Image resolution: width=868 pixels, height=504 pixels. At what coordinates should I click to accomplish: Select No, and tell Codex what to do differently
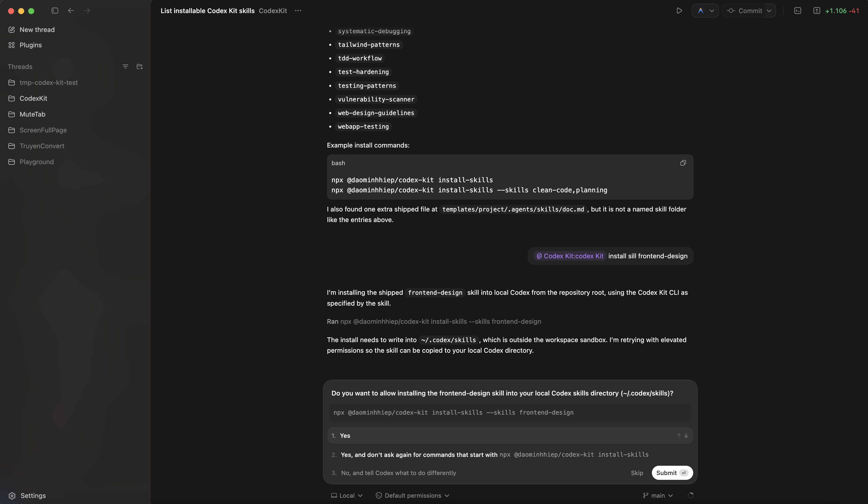click(398, 473)
